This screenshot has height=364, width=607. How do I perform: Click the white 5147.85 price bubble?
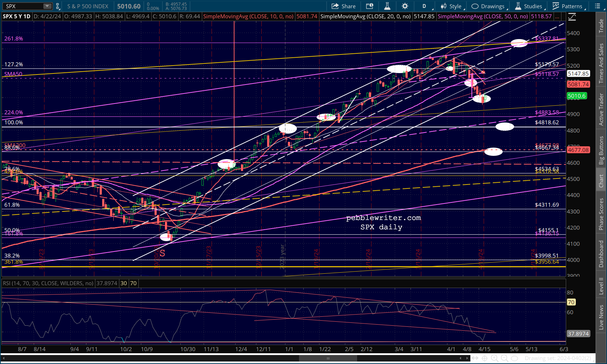pos(578,73)
